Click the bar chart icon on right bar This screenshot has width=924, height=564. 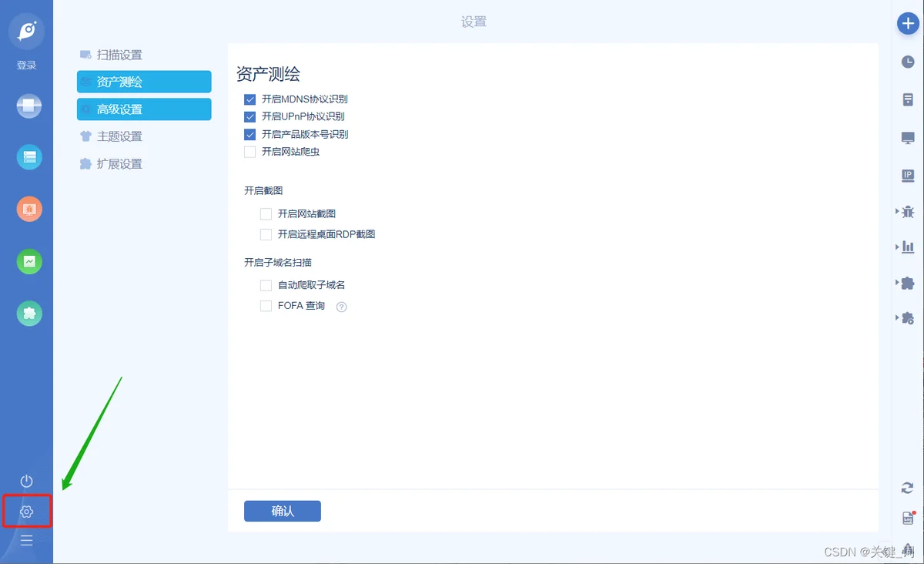[x=908, y=247]
